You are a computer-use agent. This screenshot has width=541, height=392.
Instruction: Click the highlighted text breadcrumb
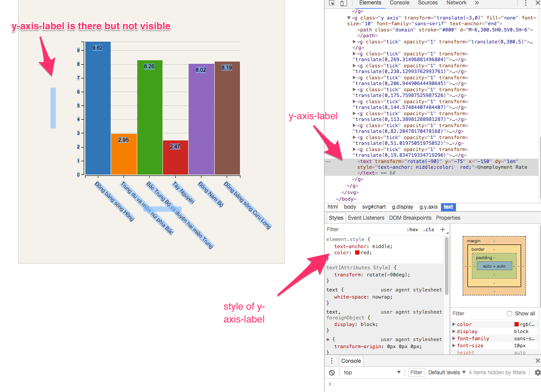click(x=448, y=207)
